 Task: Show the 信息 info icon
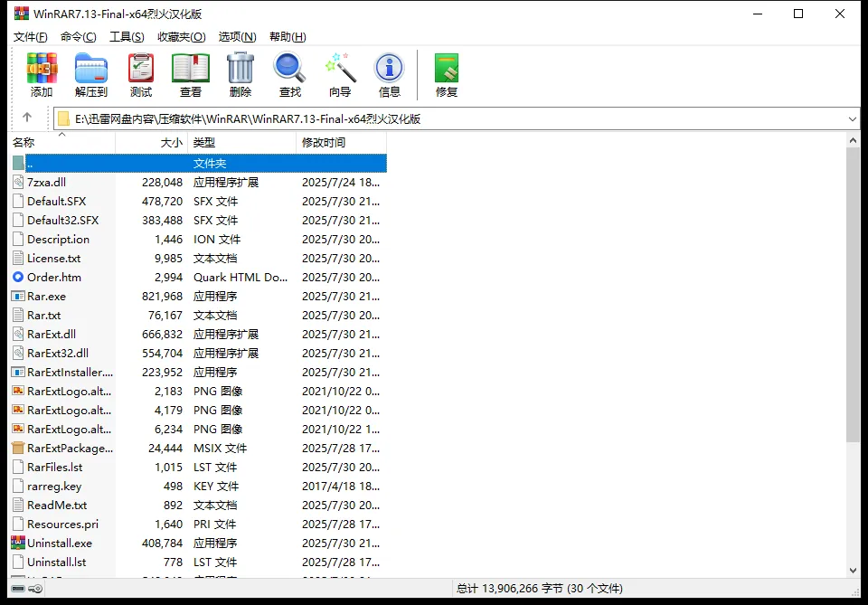(x=389, y=75)
